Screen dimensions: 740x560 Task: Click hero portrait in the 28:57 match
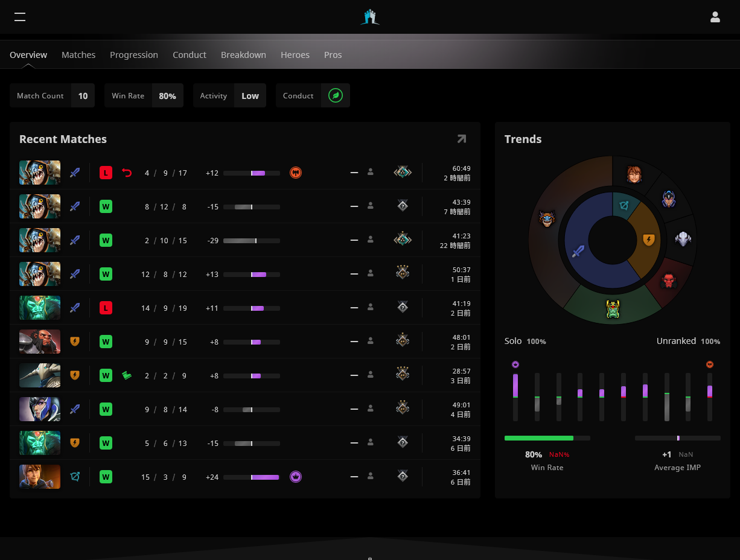40,375
